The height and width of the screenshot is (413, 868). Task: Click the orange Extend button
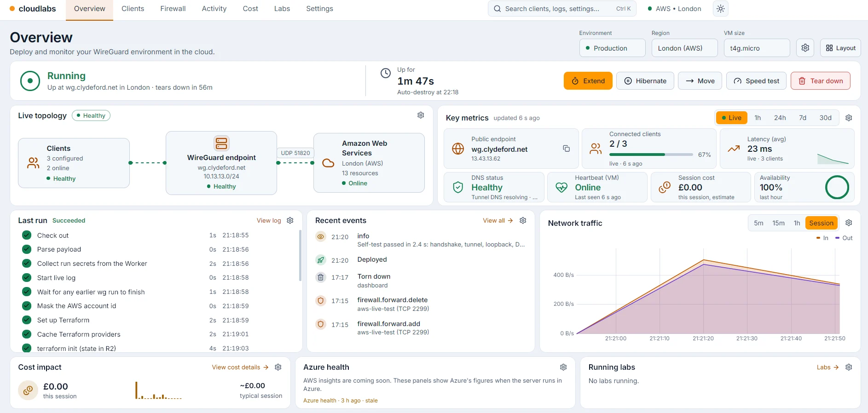click(588, 81)
